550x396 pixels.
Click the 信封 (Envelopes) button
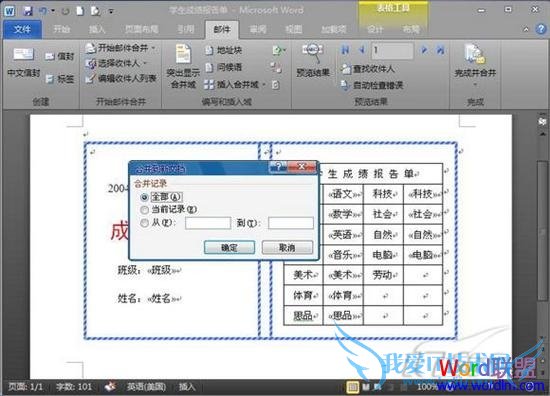pyautogui.click(x=60, y=56)
